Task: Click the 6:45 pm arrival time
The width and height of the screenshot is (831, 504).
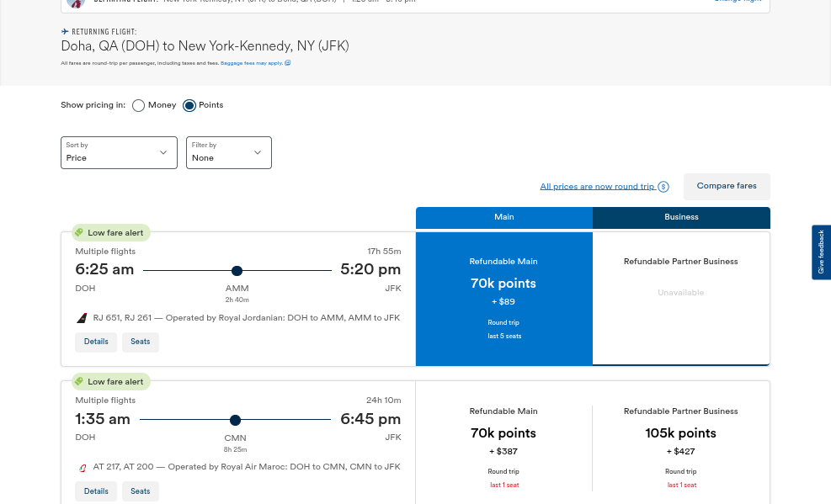Action: [x=370, y=419]
